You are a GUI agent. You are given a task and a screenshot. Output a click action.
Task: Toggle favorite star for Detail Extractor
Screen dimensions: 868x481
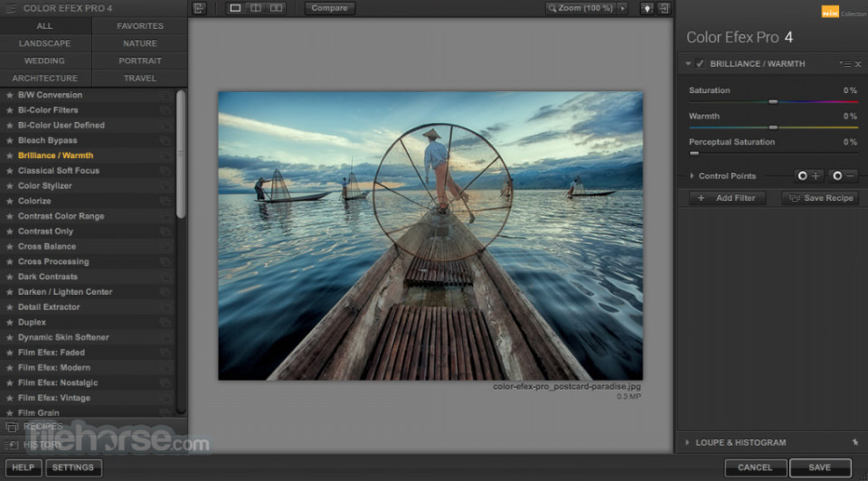[x=9, y=307]
